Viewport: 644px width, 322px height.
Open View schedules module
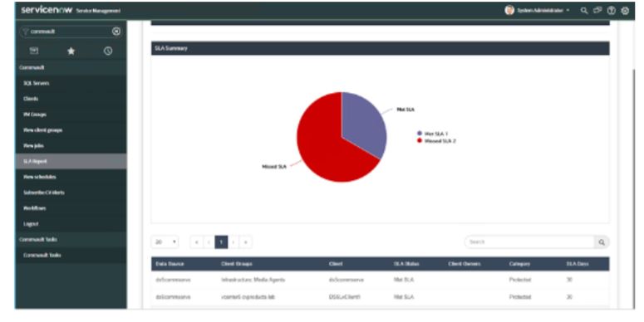(71, 177)
